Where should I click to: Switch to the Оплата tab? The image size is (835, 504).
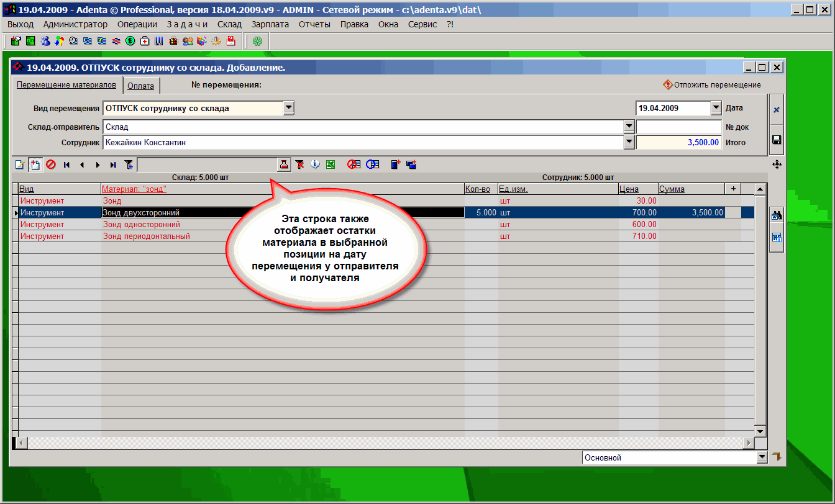(x=140, y=86)
